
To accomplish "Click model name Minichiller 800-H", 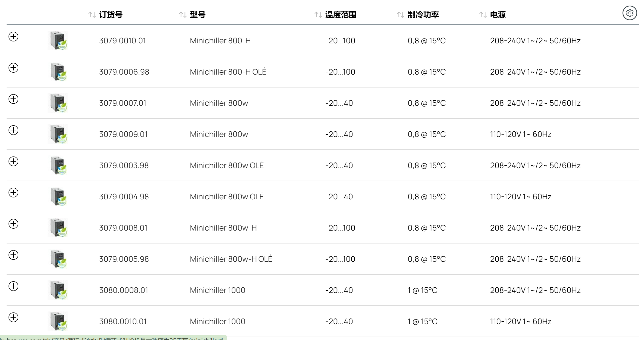I will click(220, 41).
